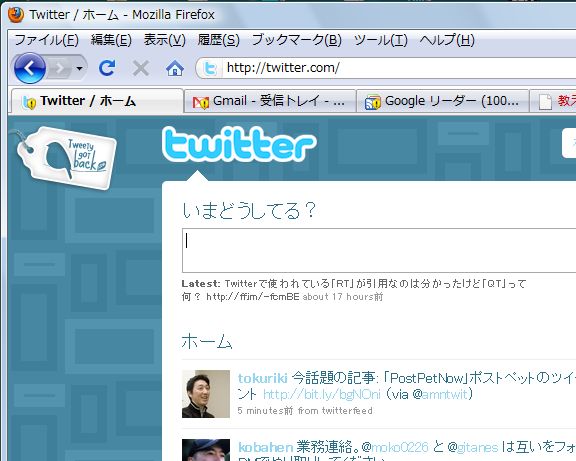Viewport: 576px width, 461px height.
Task: Click the Firefox logo in the title bar
Action: (x=16, y=15)
